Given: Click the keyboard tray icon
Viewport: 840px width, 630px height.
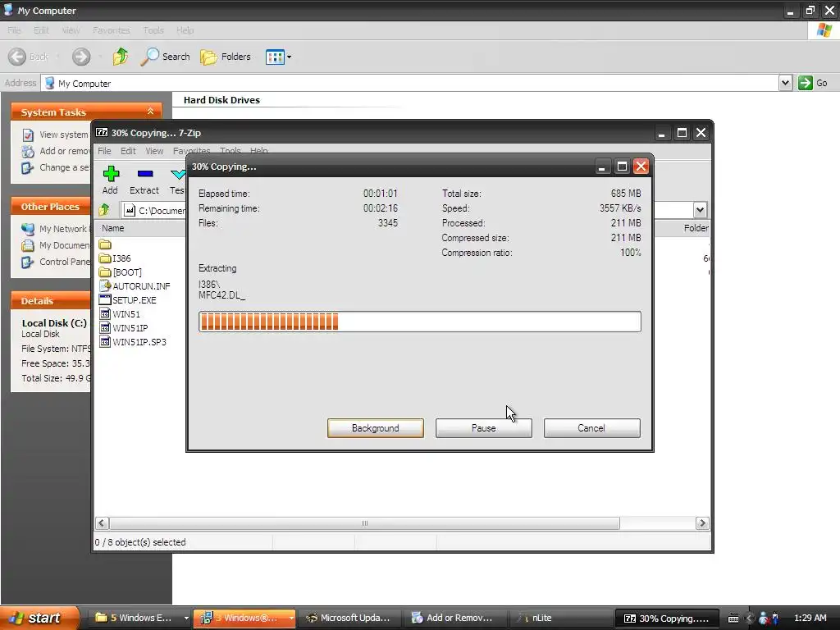Looking at the screenshot, I should [733, 619].
